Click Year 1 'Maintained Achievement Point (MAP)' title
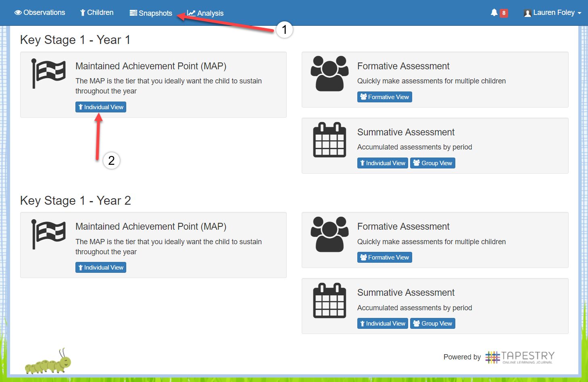Screen dimensions: 588x382 151,66
